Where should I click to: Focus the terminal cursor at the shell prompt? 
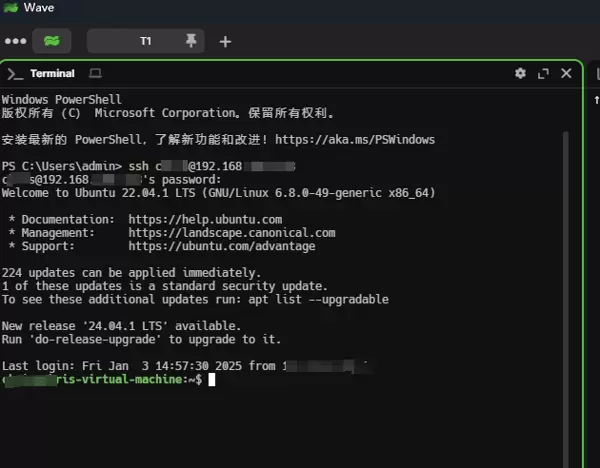click(x=212, y=380)
